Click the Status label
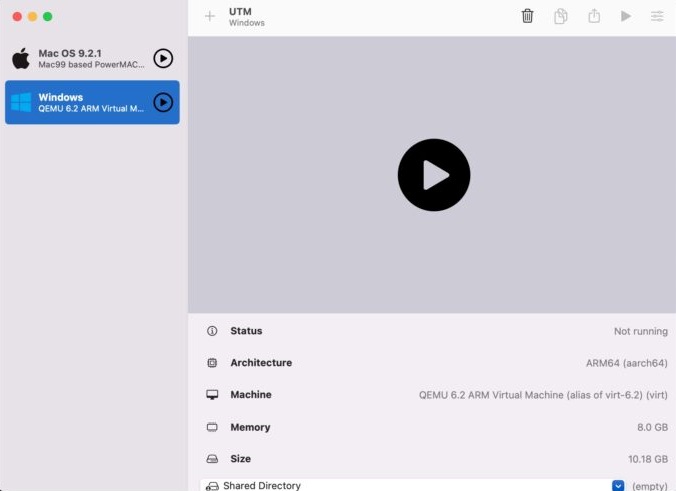Image resolution: width=676 pixels, height=491 pixels. coord(246,331)
